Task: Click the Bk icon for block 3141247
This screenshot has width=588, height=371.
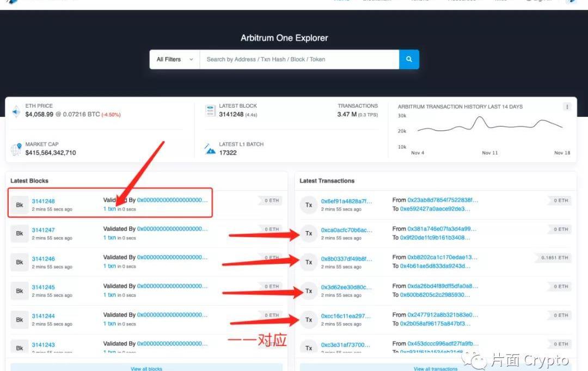Action: (20, 233)
